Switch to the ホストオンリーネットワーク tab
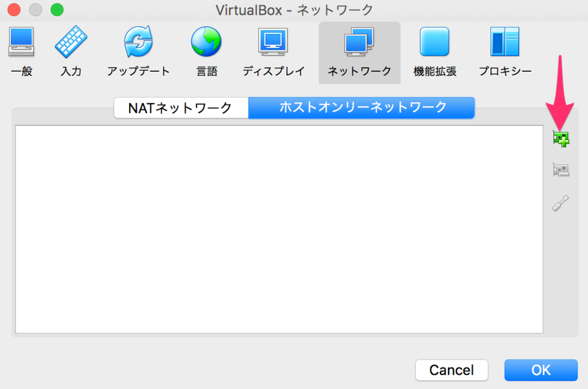The image size is (588, 389). click(362, 108)
